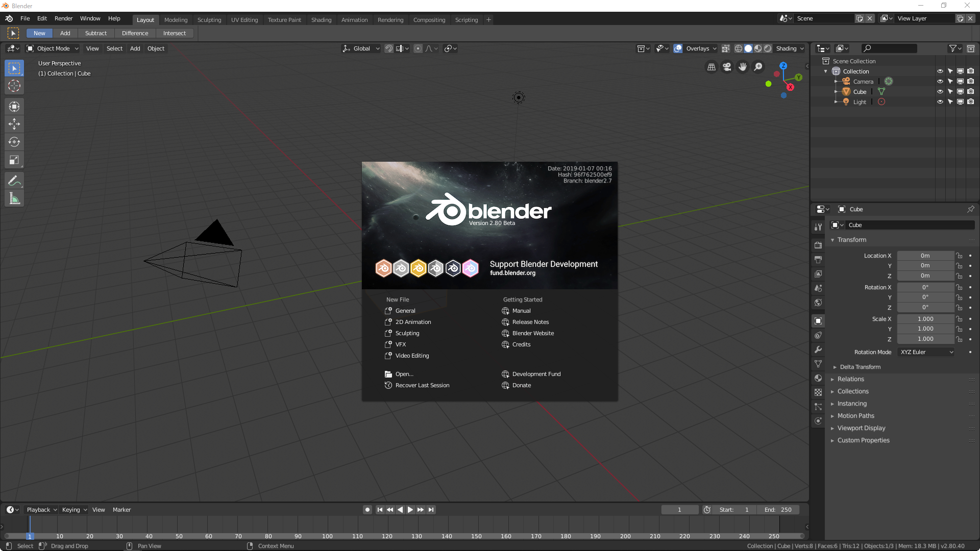Viewport: 980px width, 551px height.
Task: Expand the Delta Transform section
Action: coord(835,367)
